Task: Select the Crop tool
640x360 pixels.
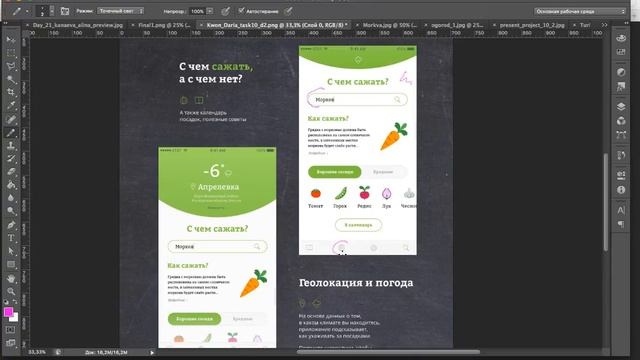Action: pos(11,92)
